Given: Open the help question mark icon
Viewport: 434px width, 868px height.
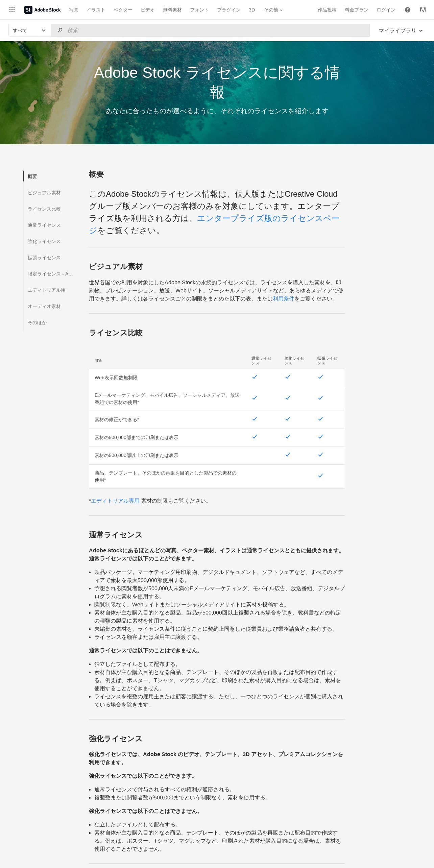Looking at the screenshot, I should [408, 10].
